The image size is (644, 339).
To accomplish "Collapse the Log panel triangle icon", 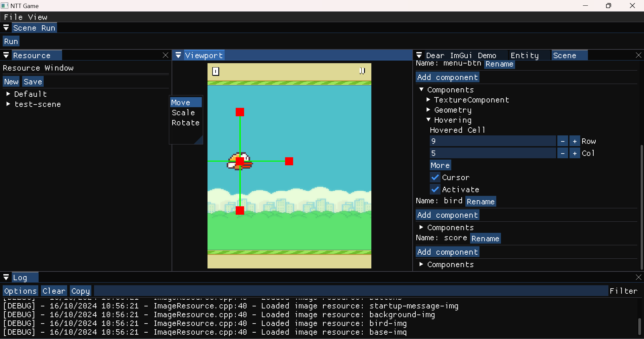I will coord(6,278).
